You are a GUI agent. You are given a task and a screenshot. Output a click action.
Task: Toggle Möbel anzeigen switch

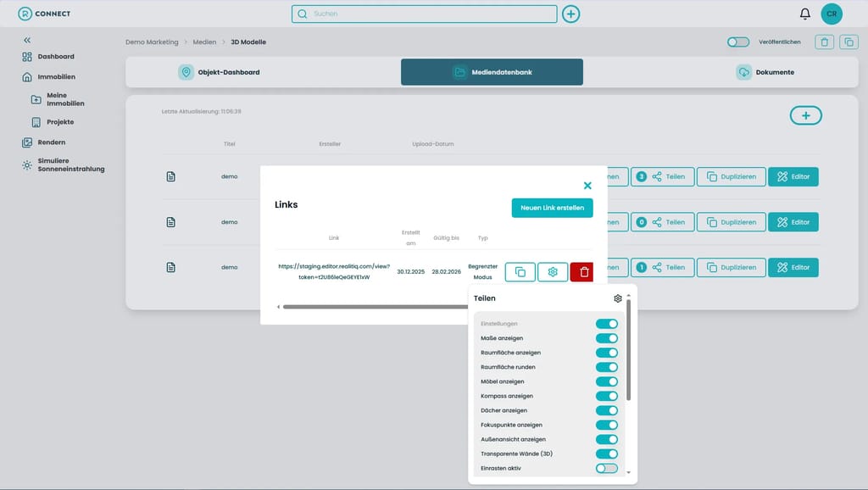click(607, 381)
